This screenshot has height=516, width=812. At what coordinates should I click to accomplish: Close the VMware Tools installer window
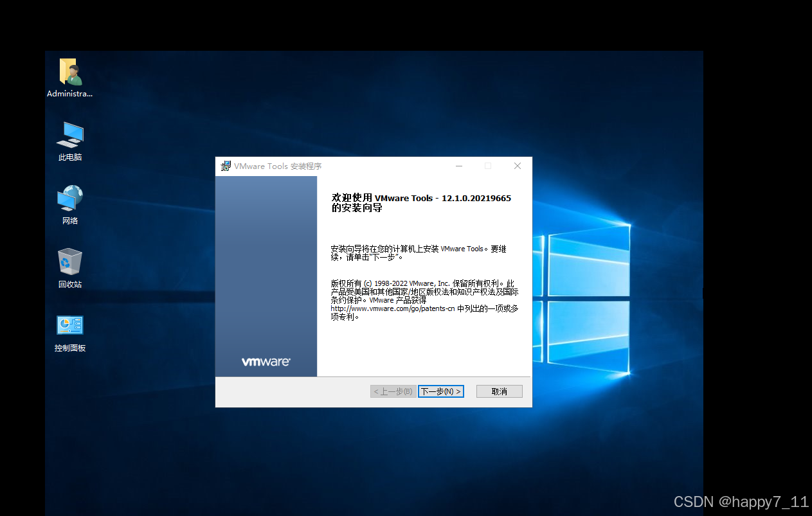click(517, 166)
